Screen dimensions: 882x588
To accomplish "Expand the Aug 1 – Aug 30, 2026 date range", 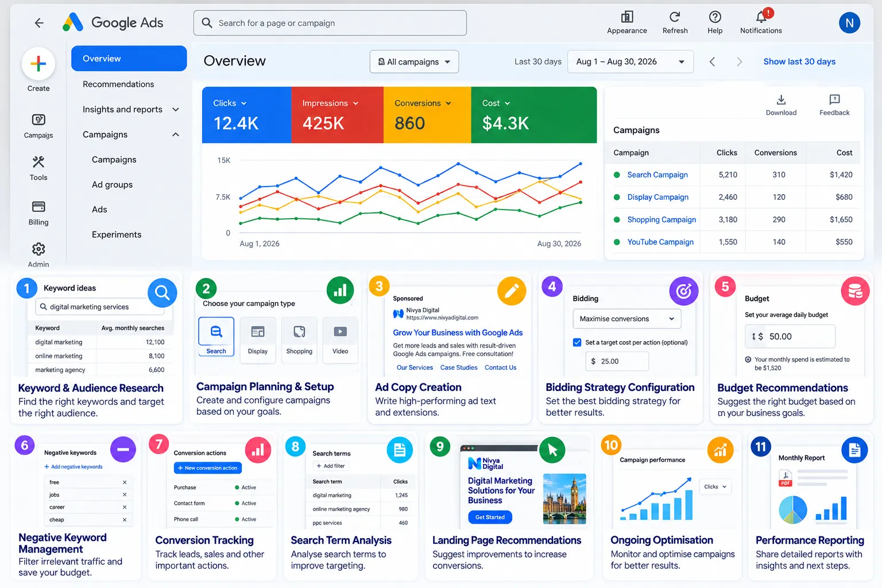I will click(630, 61).
